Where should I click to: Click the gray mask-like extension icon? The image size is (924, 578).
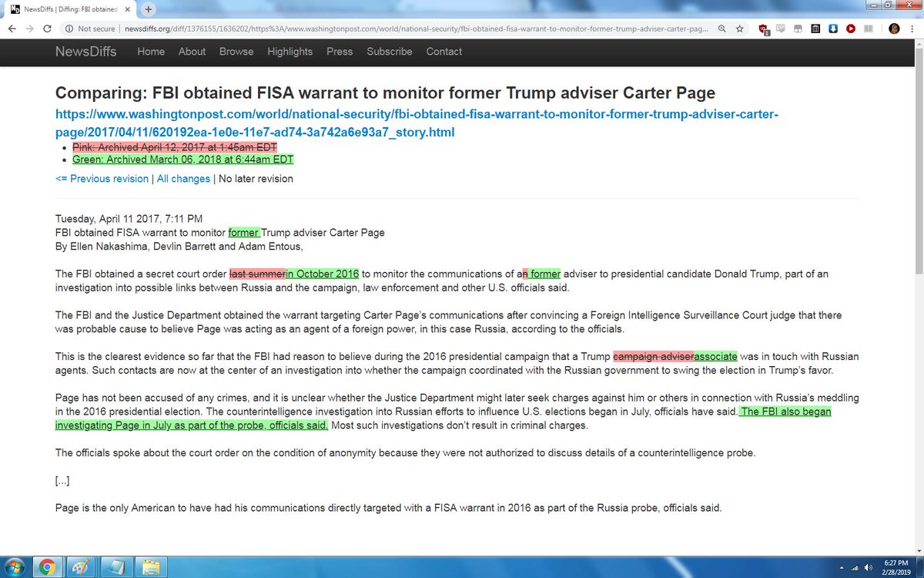(x=798, y=29)
